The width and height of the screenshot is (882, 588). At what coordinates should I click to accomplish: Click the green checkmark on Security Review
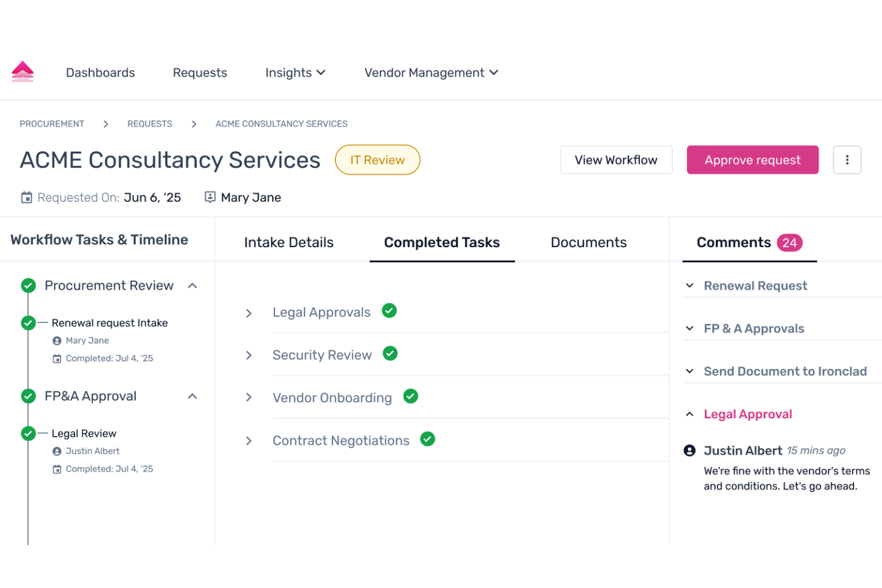click(x=390, y=353)
